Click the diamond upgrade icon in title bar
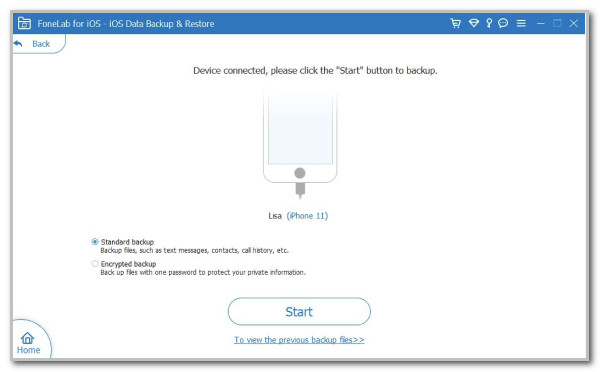This screenshot has height=372, width=600. [474, 23]
